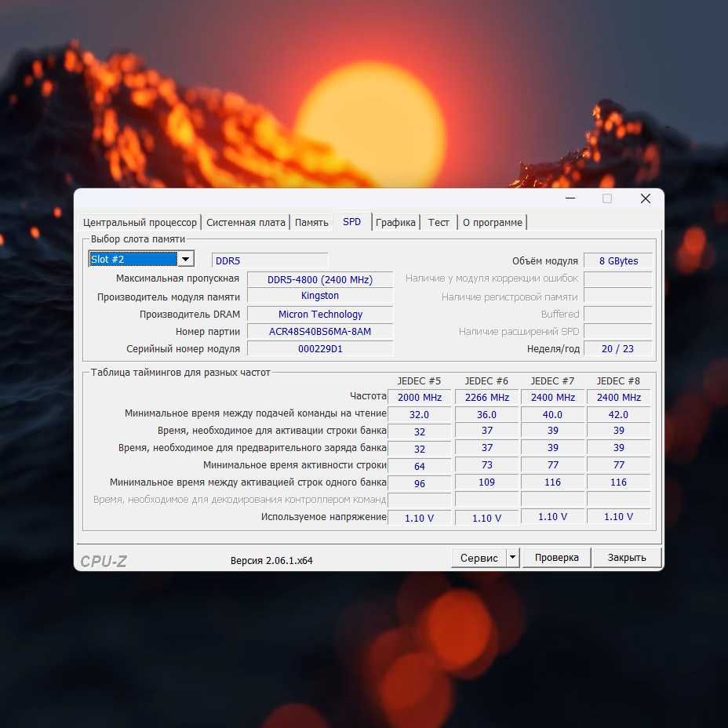728x728 pixels.
Task: Minimize the CPU-Z window
Action: (570, 198)
